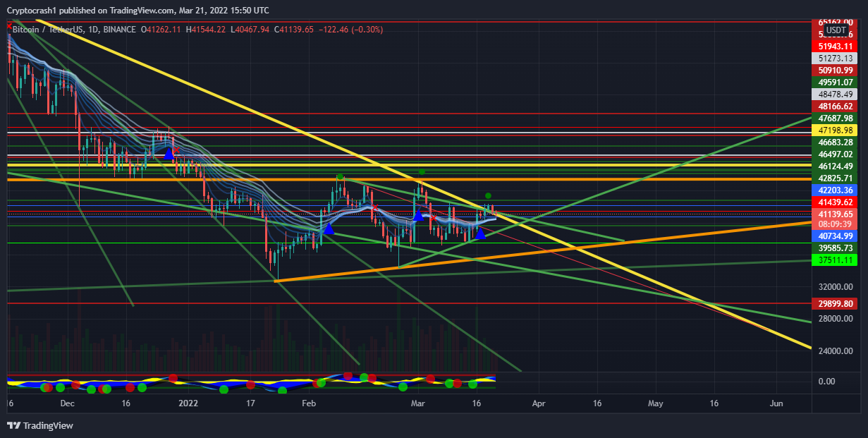The image size is (868, 438).
Task: Click the Mar label on time axis
Action: (x=418, y=403)
